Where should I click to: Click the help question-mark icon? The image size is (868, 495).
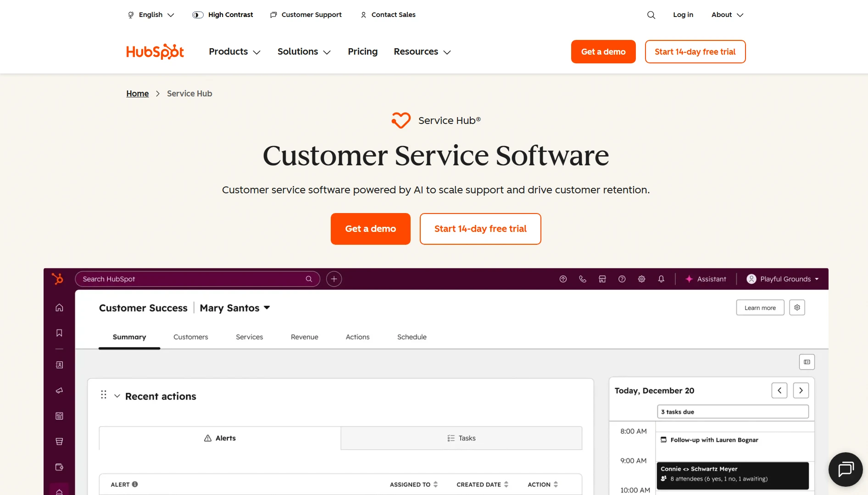pyautogui.click(x=622, y=279)
